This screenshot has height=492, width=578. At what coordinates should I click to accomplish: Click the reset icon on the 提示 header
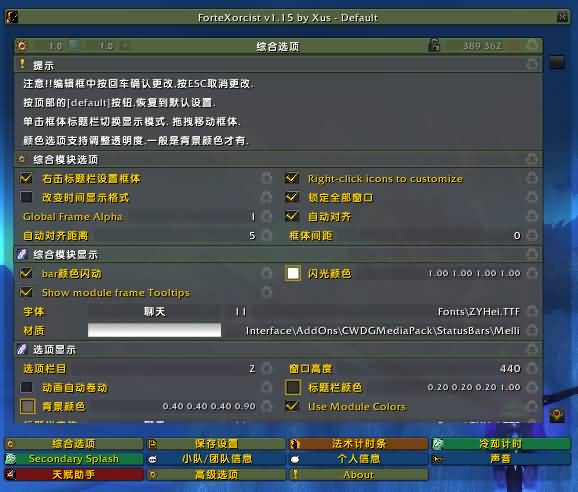(x=532, y=64)
